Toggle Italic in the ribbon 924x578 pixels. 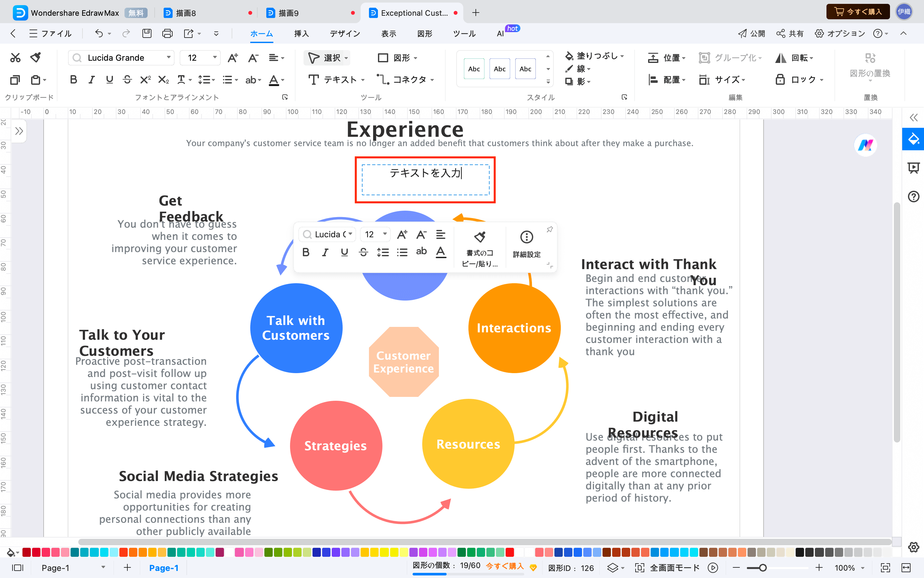pyautogui.click(x=92, y=80)
